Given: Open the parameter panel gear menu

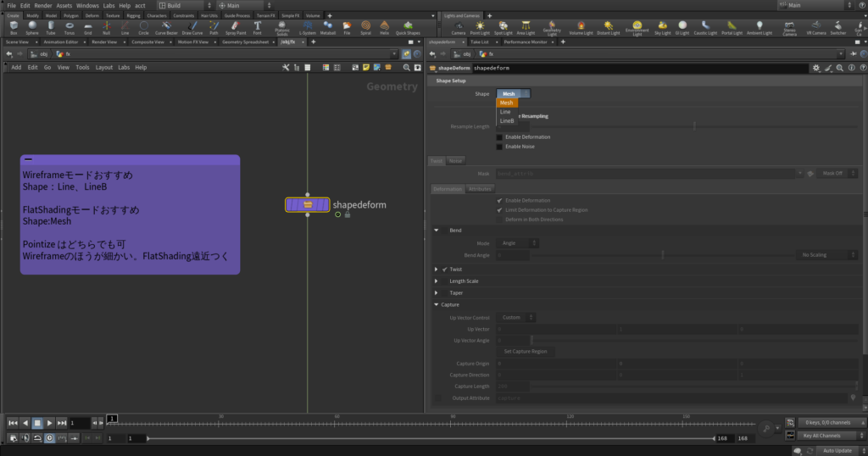Looking at the screenshot, I should tap(816, 67).
